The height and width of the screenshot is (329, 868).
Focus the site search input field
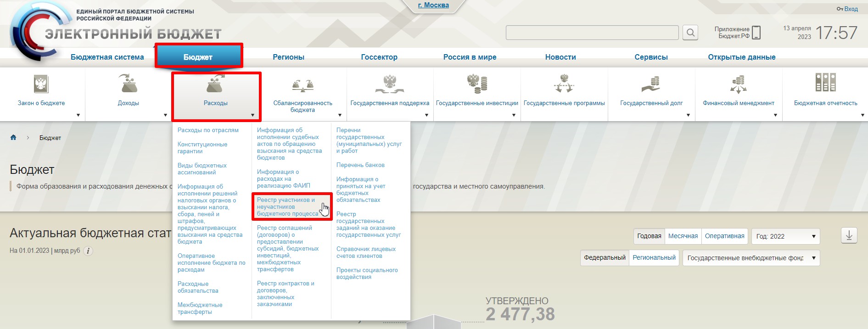[x=592, y=33]
